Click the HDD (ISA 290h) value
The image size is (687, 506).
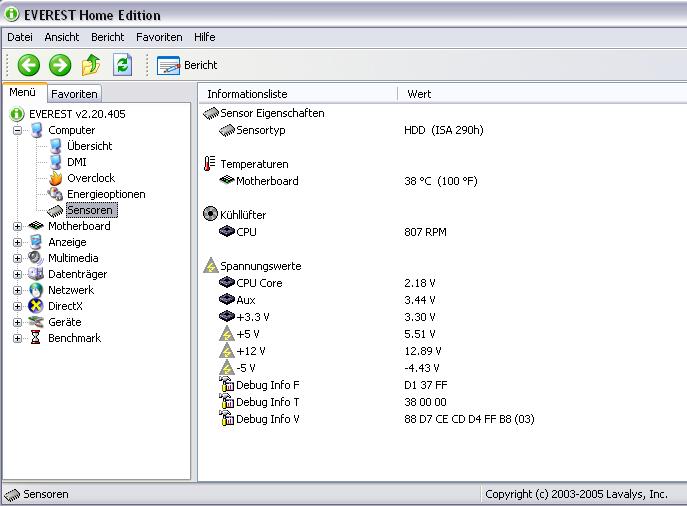pos(443,130)
